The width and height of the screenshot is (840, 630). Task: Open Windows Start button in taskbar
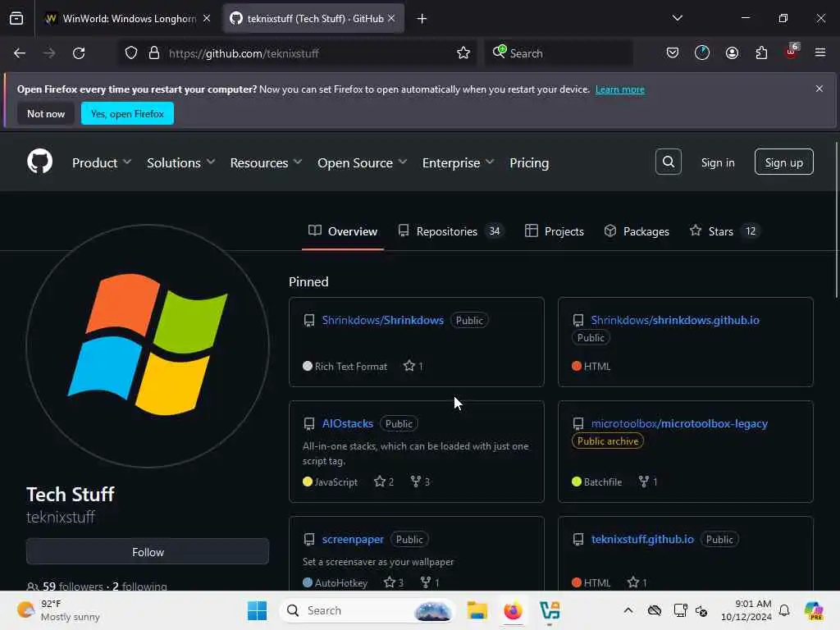(x=257, y=610)
